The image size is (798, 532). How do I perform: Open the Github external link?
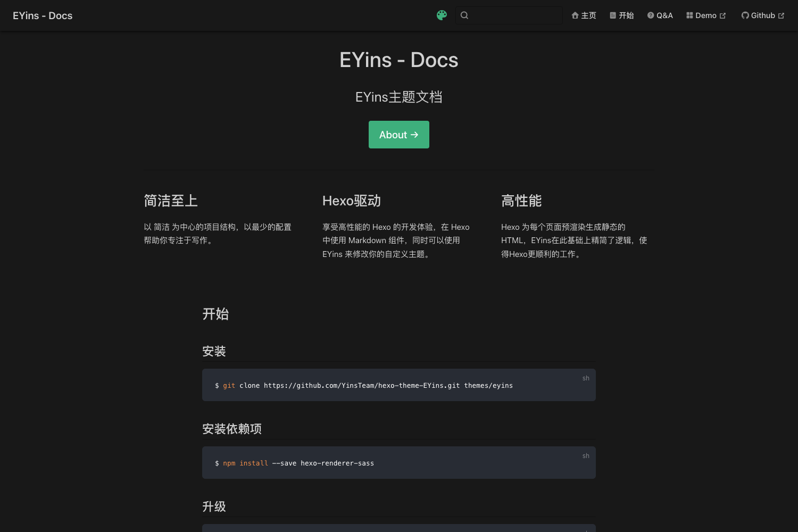[x=763, y=15]
